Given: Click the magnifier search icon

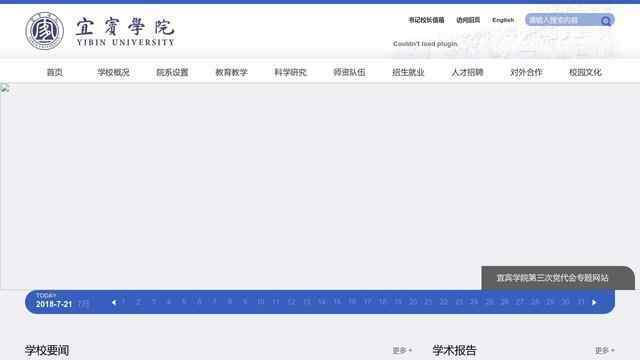Looking at the screenshot, I should 606,20.
